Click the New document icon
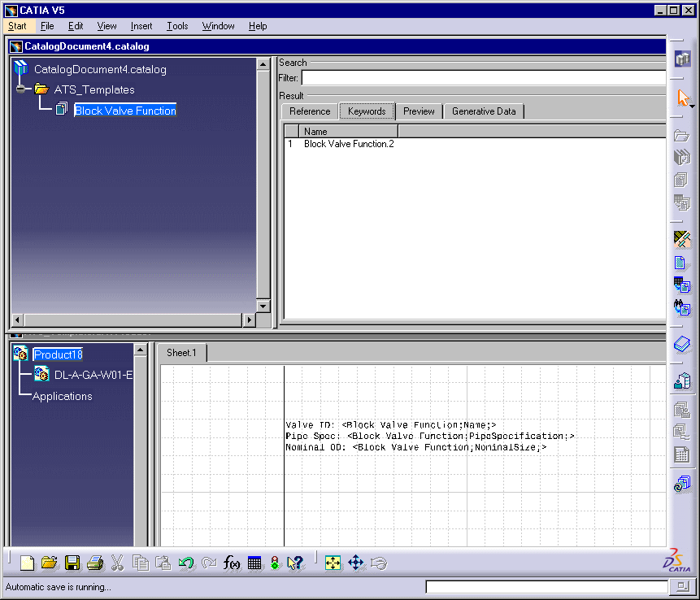The image size is (700, 600). pos(27,563)
